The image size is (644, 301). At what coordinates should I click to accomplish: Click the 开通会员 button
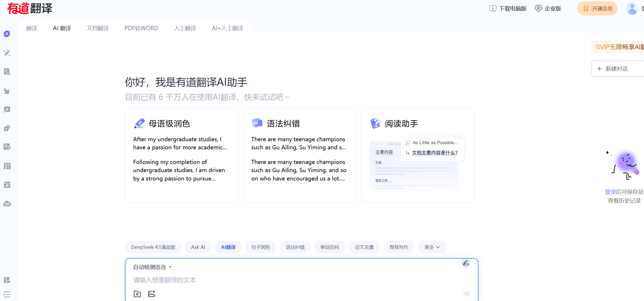coord(597,9)
